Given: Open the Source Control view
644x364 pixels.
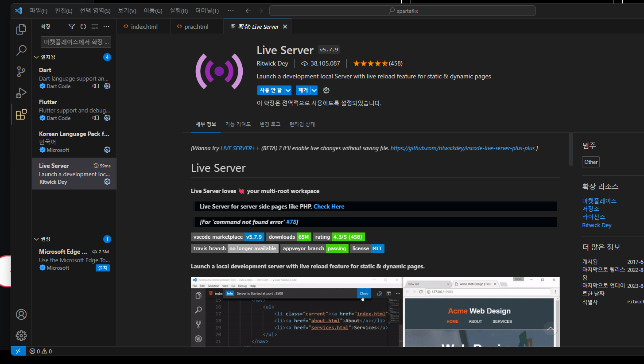Looking at the screenshot, I should [21, 72].
